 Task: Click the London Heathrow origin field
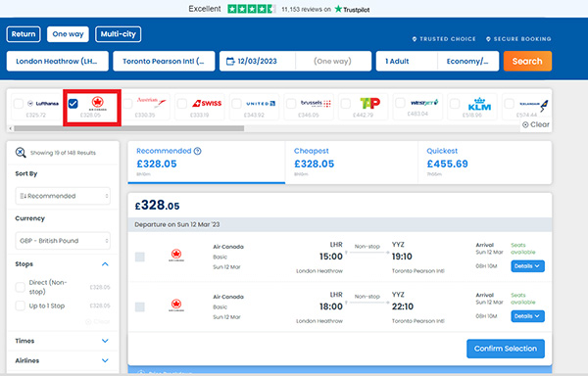point(58,61)
